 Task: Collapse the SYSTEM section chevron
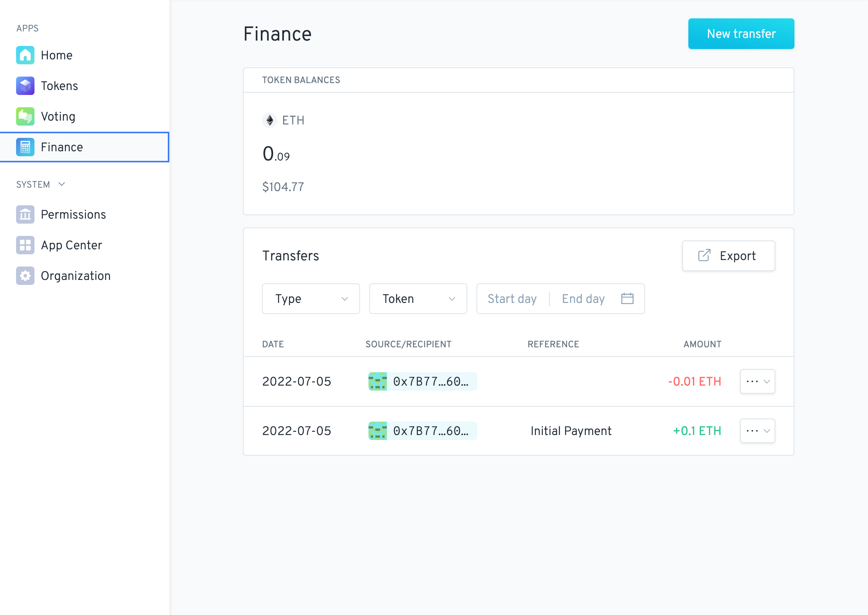(x=62, y=185)
